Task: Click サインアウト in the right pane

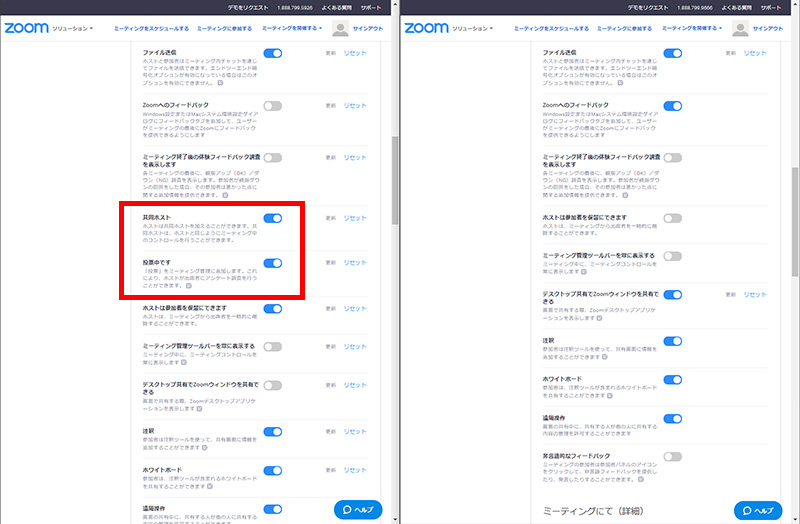Action: point(775,29)
